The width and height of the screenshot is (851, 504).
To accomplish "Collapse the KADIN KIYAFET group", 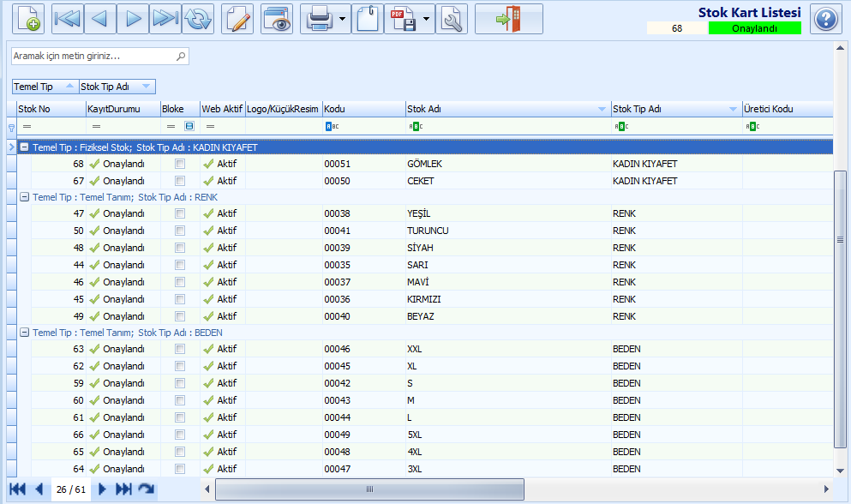I will click(x=24, y=147).
